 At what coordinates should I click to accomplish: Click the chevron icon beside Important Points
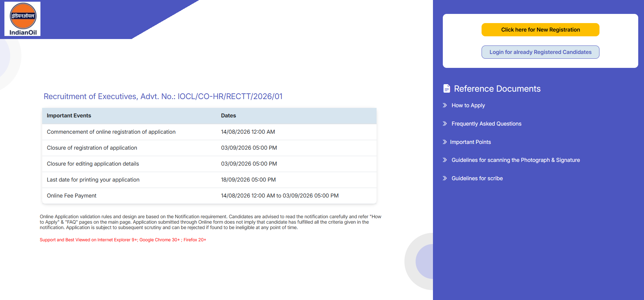coord(445,142)
